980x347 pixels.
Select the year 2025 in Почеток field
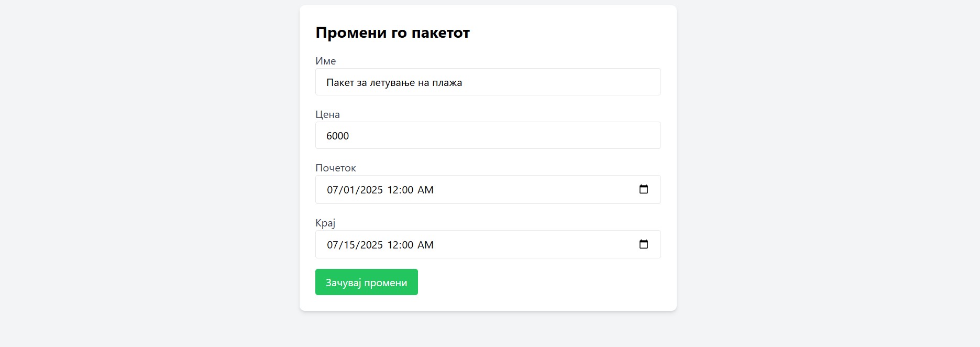(371, 190)
